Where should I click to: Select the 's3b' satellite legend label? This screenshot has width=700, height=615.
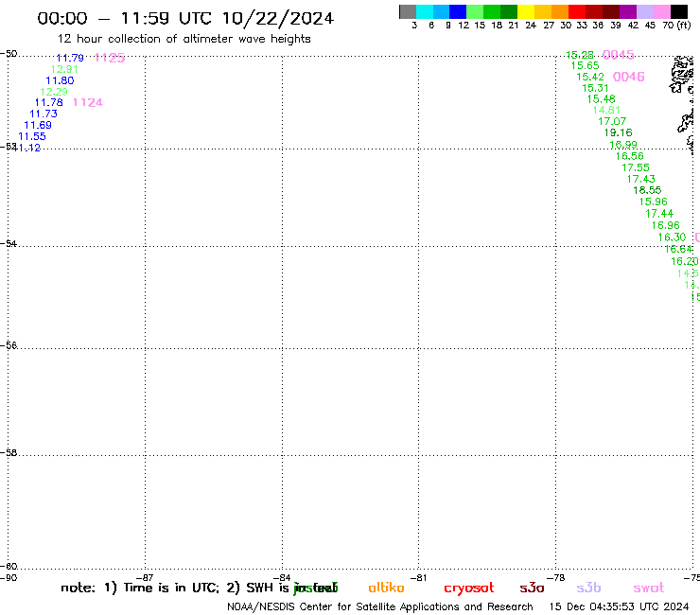click(x=588, y=588)
